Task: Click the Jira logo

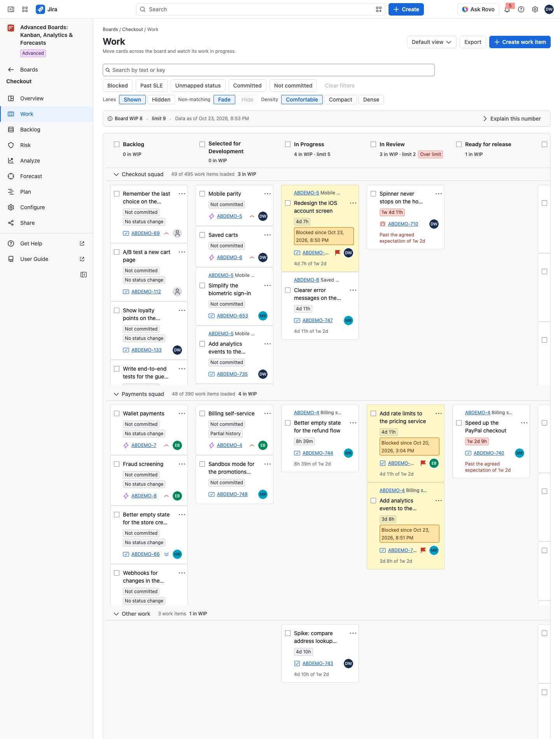Action: pyautogui.click(x=46, y=9)
